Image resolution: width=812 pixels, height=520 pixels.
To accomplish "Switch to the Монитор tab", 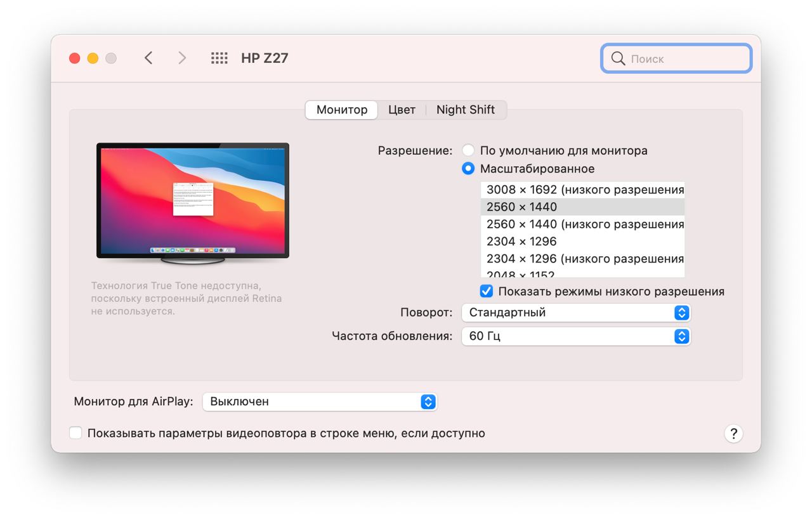I will click(x=342, y=110).
